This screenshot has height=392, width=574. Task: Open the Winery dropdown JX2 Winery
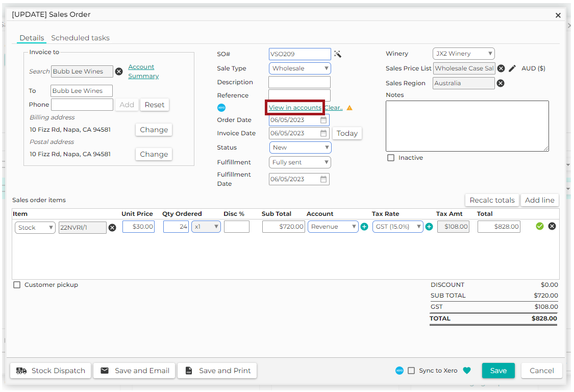(x=463, y=54)
